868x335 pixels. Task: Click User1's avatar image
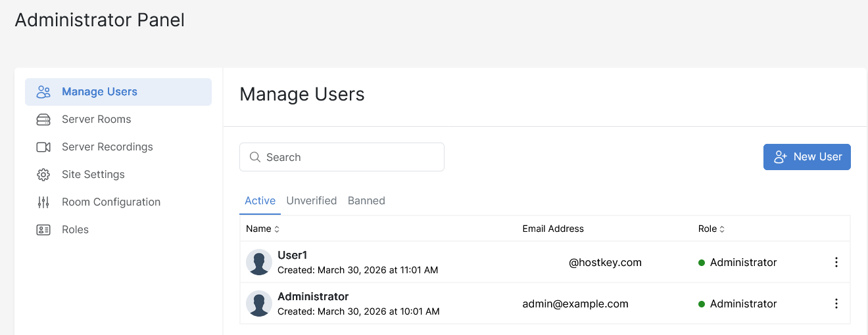[259, 262]
